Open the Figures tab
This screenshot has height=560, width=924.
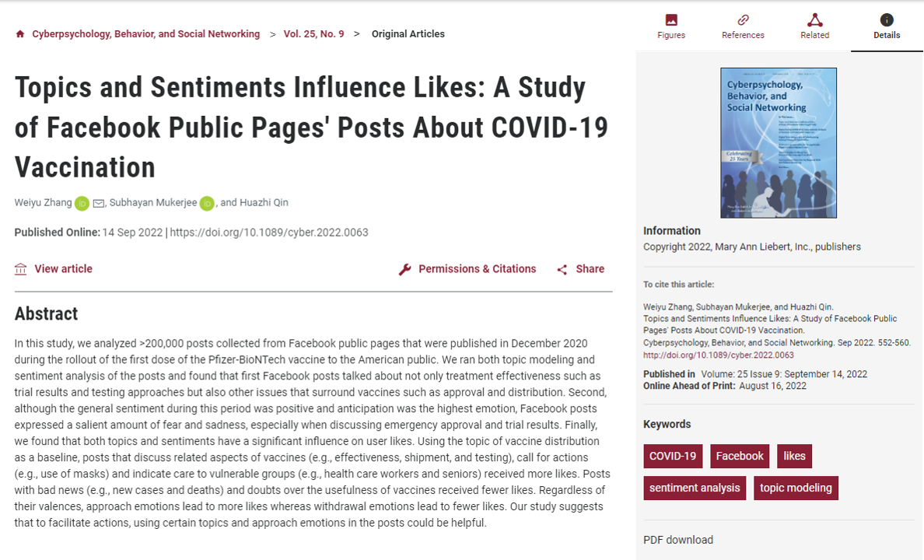click(x=671, y=26)
